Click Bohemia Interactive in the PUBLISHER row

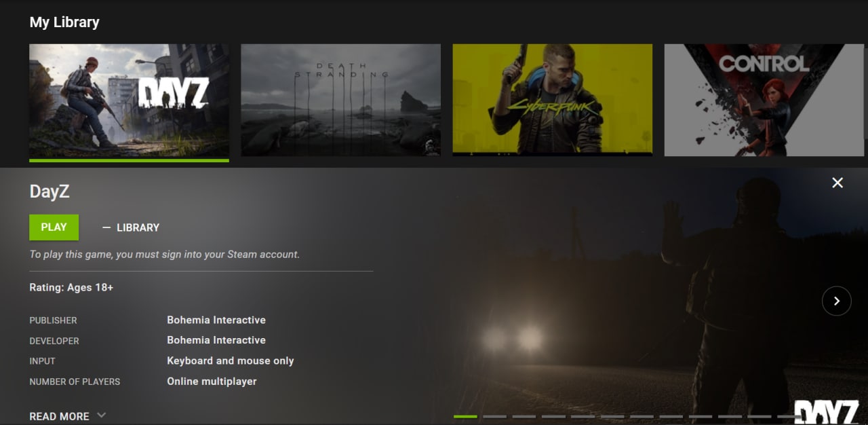coord(216,320)
